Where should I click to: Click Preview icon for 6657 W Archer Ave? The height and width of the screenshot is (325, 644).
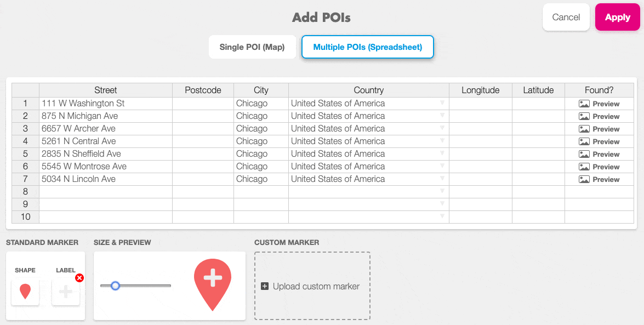[x=584, y=129]
